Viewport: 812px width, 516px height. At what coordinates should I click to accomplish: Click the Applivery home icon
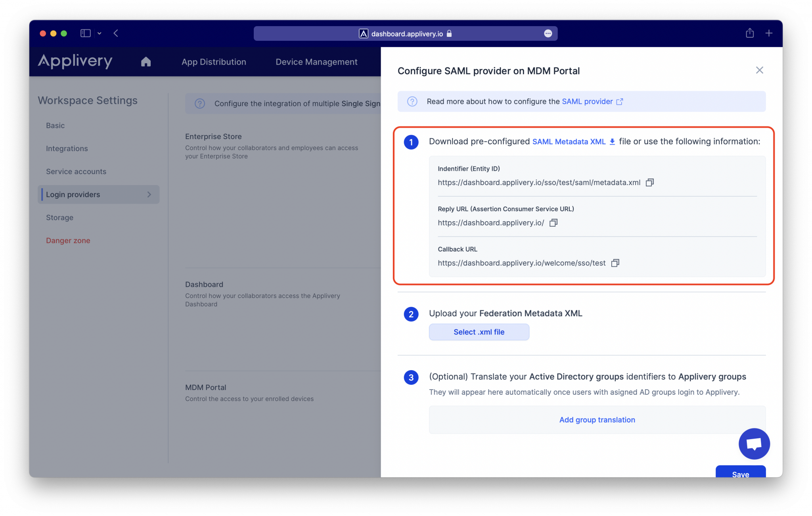click(x=146, y=62)
